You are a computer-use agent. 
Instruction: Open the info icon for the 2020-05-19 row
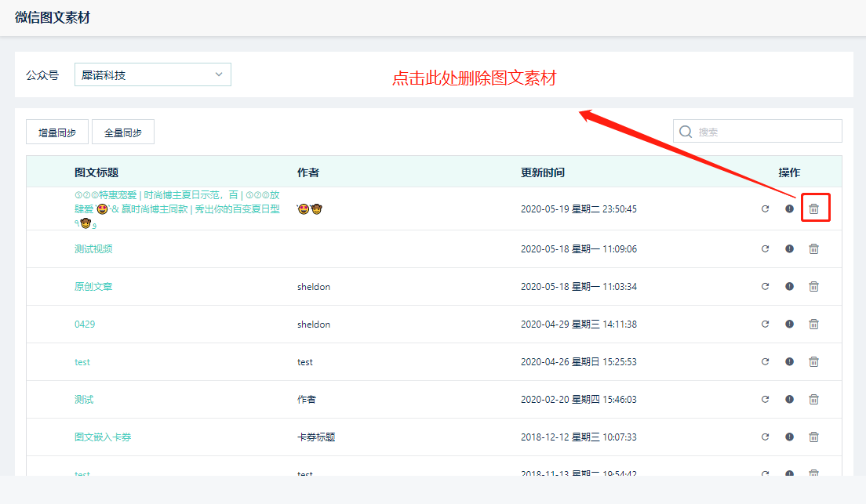(789, 208)
